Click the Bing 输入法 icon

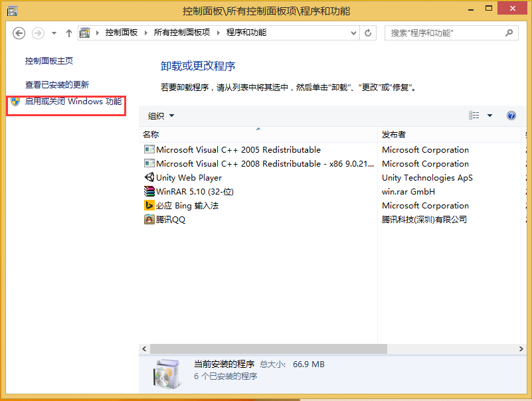149,205
